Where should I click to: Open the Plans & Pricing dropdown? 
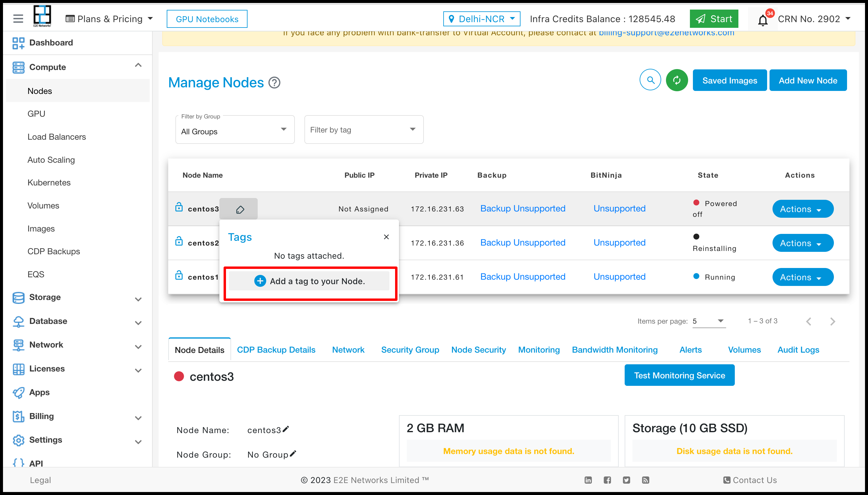110,19
